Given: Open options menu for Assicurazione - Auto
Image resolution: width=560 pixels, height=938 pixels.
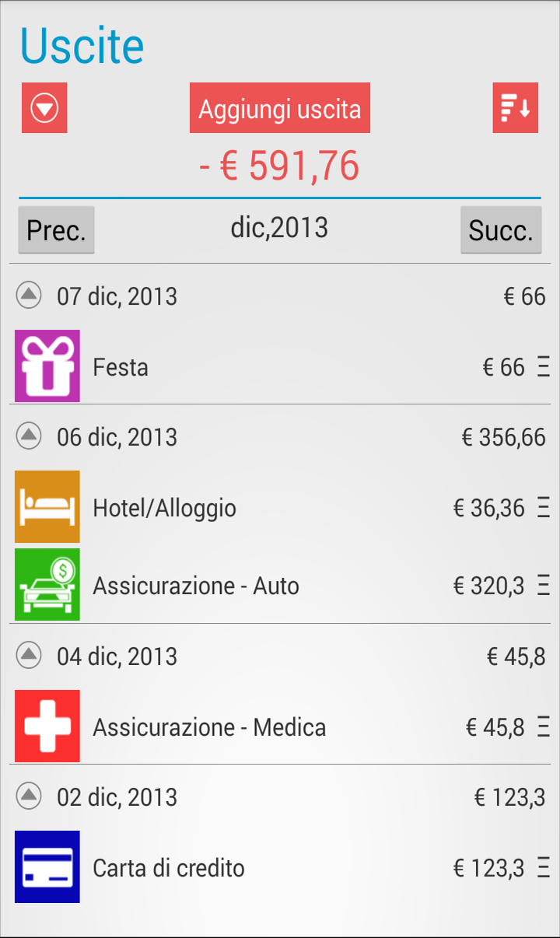Looking at the screenshot, I should pos(544,586).
